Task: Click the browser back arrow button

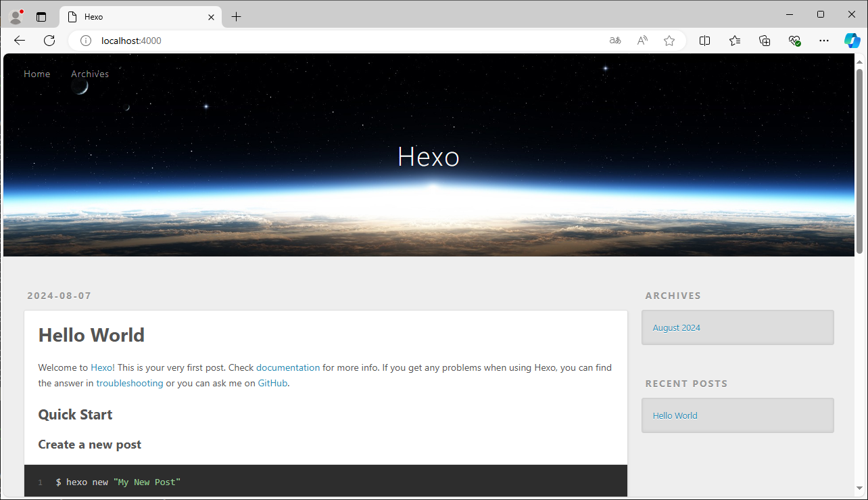Action: click(20, 41)
